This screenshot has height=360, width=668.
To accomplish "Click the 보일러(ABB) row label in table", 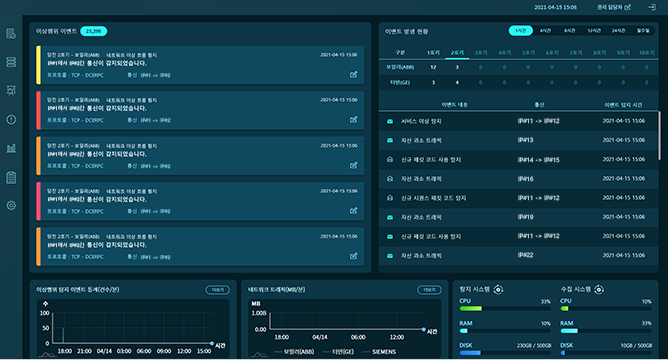I will click(x=400, y=67).
